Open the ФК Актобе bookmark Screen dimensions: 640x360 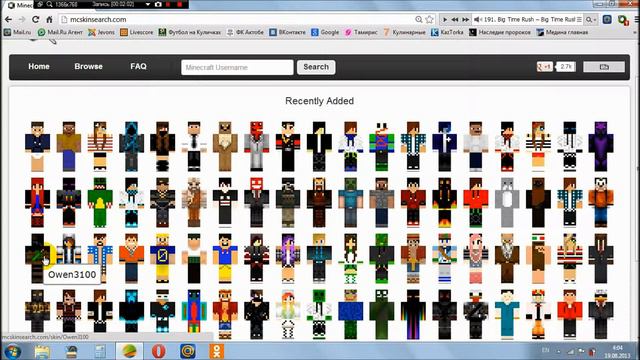coord(245,32)
